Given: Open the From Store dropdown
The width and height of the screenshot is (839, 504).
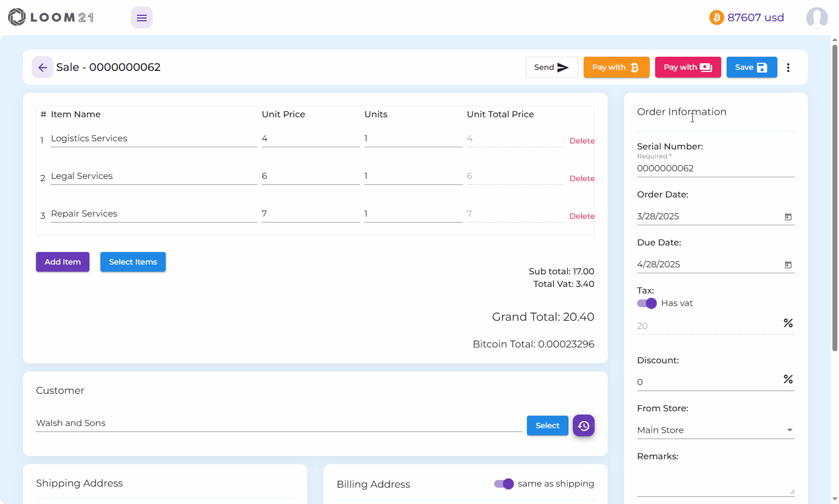Looking at the screenshot, I should [x=716, y=430].
